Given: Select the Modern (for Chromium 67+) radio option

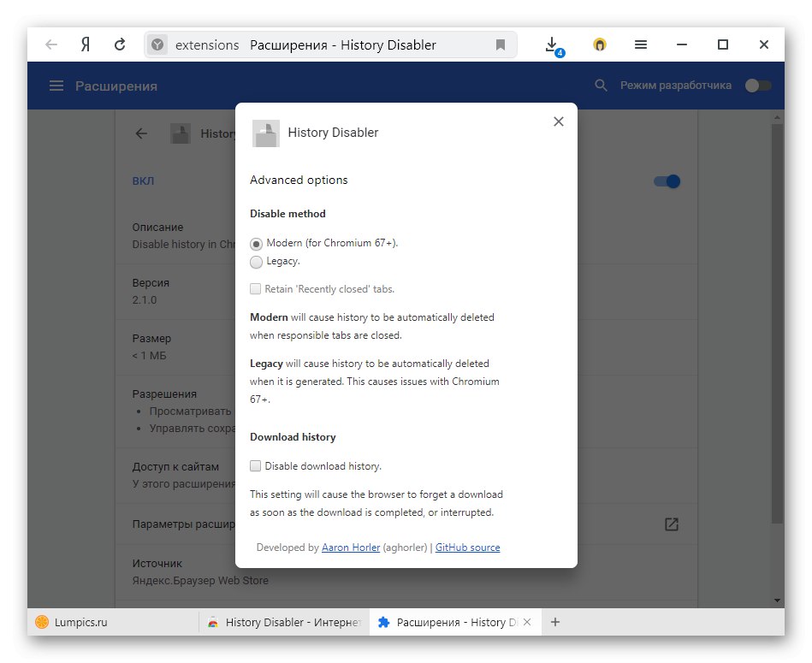Looking at the screenshot, I should click(x=256, y=244).
